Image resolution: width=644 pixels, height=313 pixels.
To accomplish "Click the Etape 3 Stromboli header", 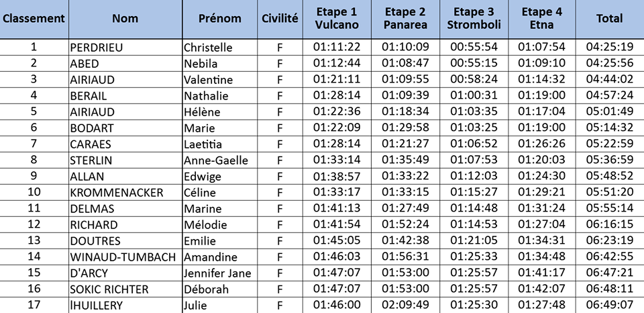I will (x=474, y=19).
